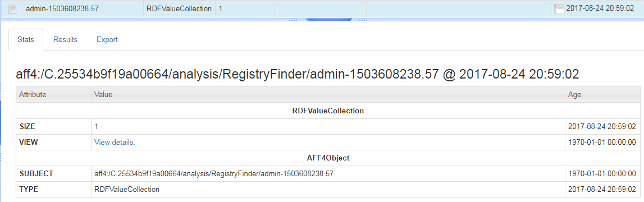Switch to the Results tab

(x=65, y=40)
